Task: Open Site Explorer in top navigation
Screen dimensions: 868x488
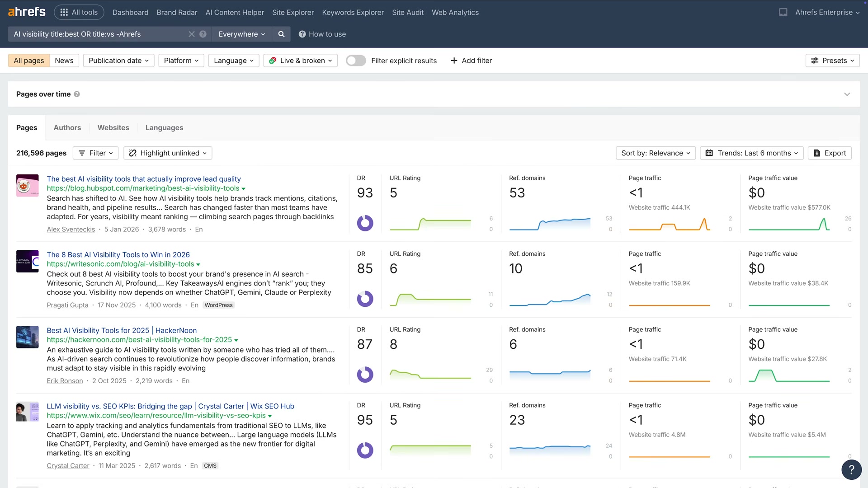Action: (293, 12)
